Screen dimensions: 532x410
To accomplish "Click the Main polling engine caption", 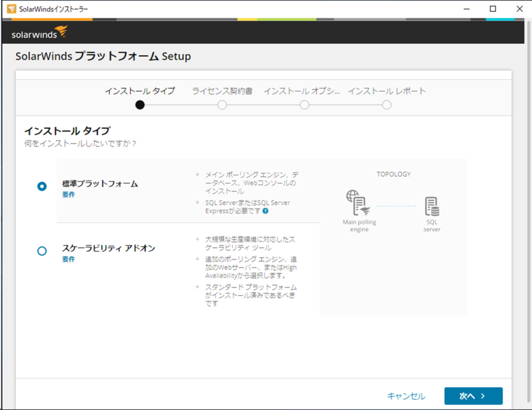I will point(360,226).
